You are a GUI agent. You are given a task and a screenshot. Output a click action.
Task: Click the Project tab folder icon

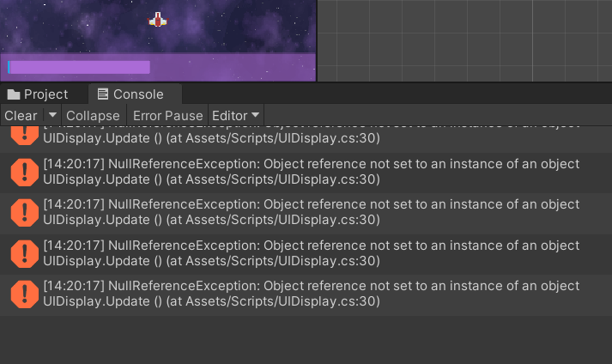pos(13,94)
